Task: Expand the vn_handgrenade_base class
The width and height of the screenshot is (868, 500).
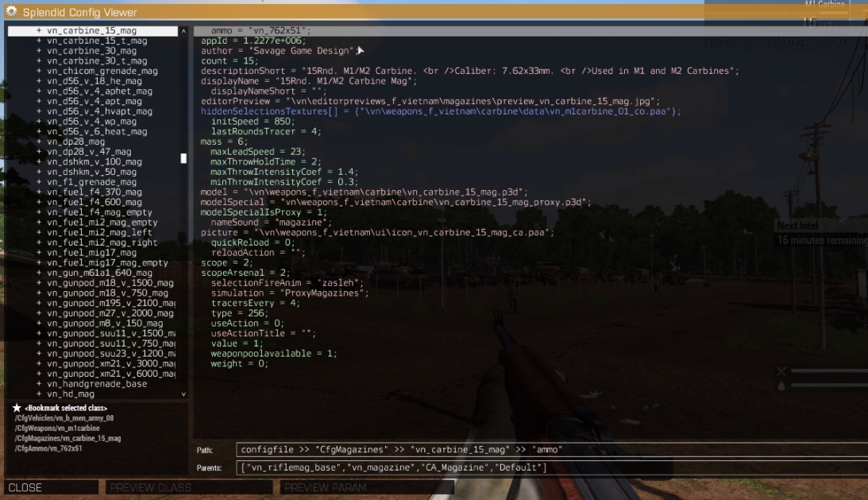Action: point(38,383)
